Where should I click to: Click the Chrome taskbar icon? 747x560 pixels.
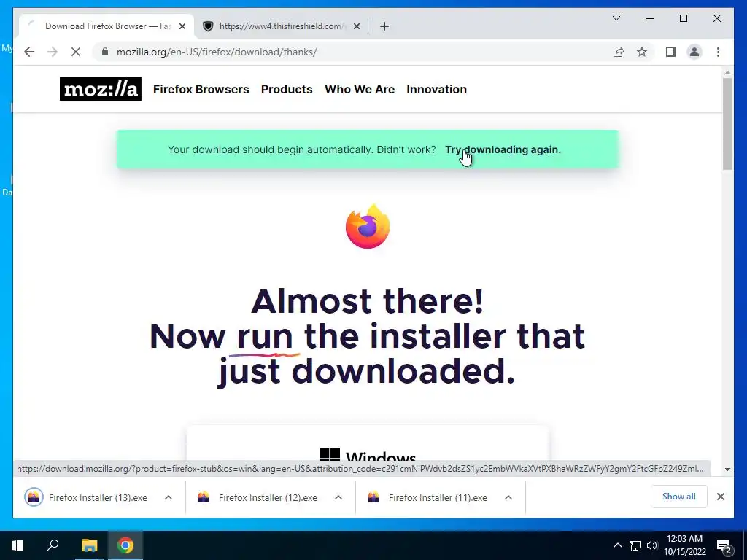point(125,545)
